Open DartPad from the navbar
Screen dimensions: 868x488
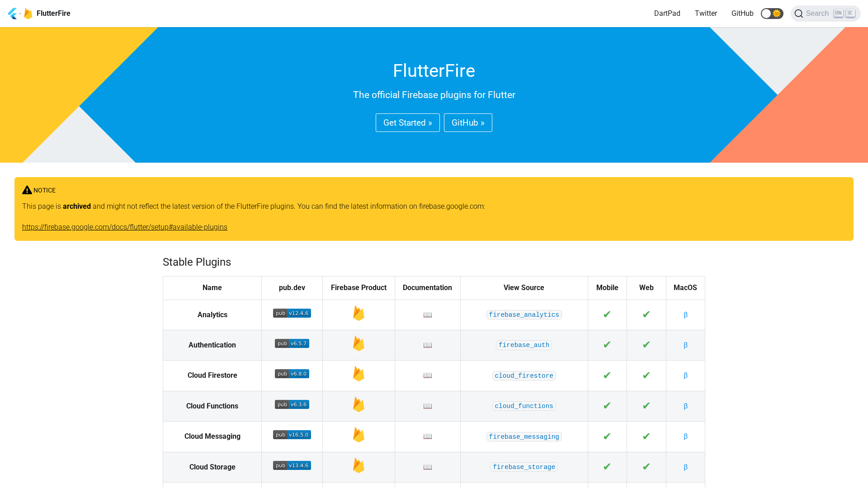(x=667, y=14)
